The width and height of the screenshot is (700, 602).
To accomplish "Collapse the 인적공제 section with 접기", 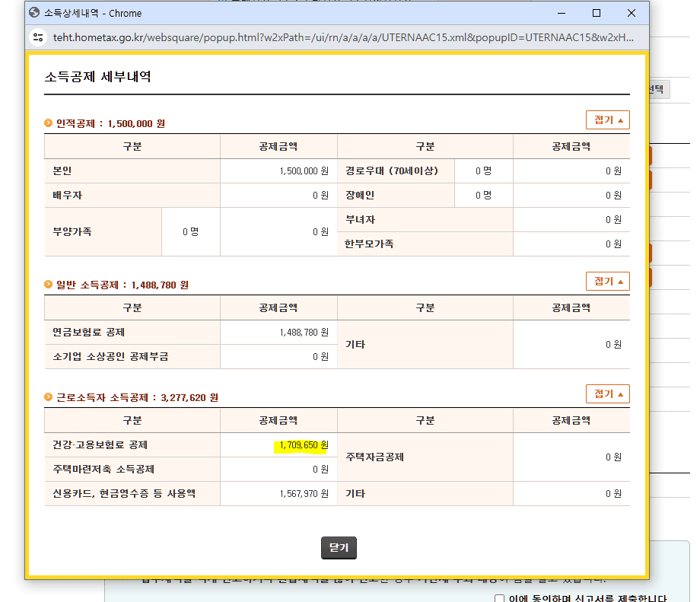I will (x=607, y=120).
